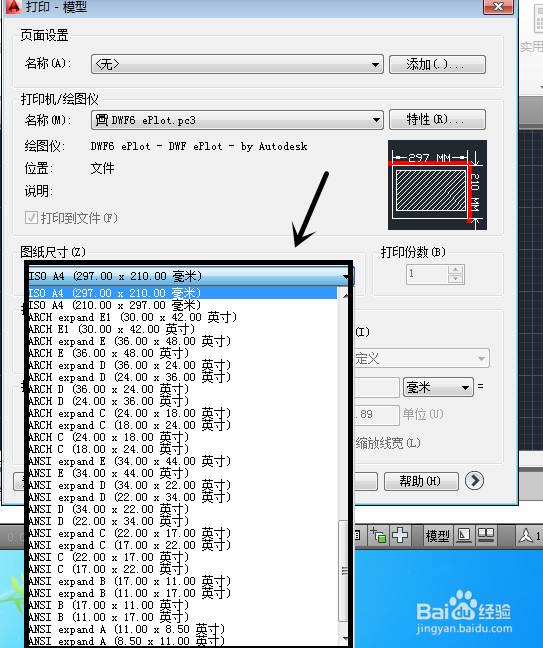Pick ANSI expand B (17.00 x 11.00 英寸)
This screenshot has width=543, height=648.
point(183,581)
